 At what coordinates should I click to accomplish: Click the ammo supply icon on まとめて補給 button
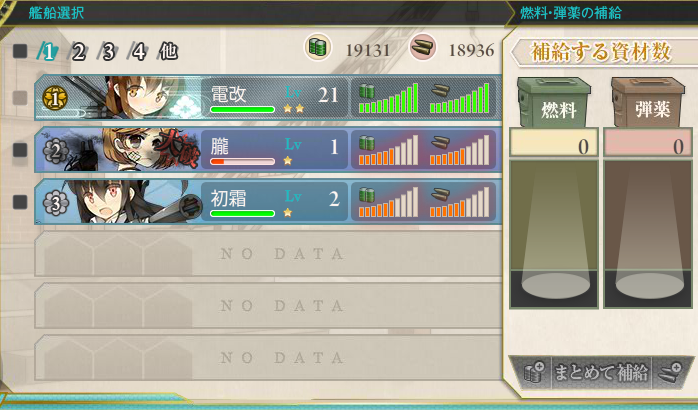670,372
